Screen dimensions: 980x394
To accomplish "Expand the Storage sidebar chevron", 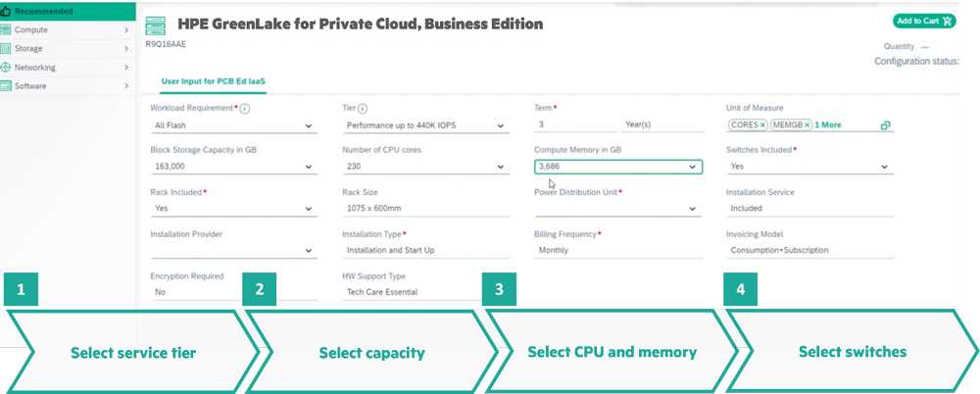I will (x=126, y=49).
